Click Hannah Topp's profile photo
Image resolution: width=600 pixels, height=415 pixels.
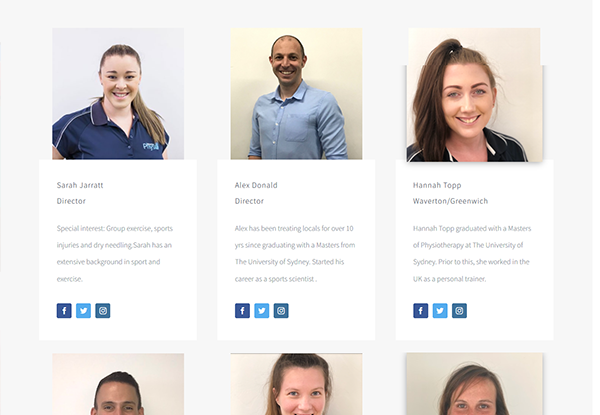[x=474, y=95]
